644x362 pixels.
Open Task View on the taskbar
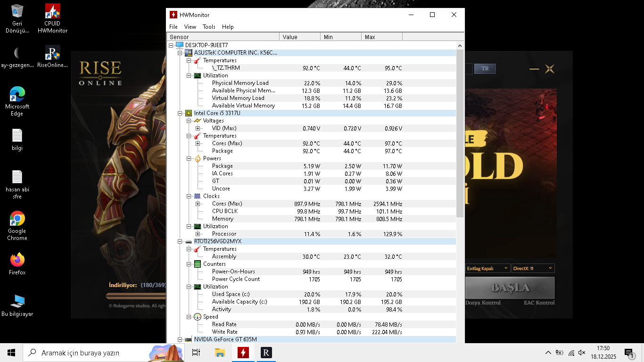click(196, 353)
